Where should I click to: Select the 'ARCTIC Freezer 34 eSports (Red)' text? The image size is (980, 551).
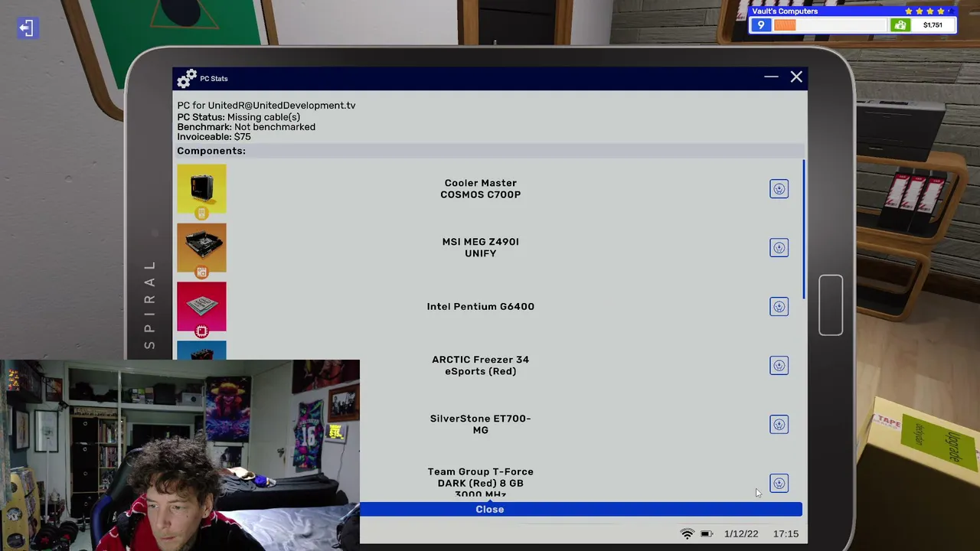click(481, 366)
